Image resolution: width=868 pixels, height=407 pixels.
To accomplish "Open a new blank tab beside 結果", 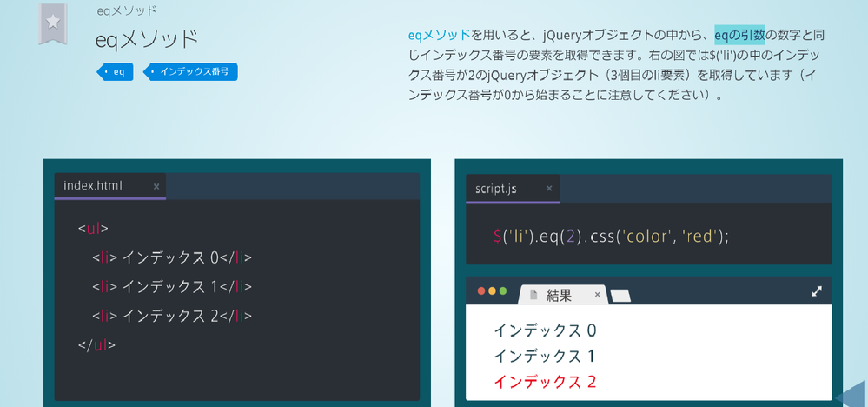I will 620,297.
